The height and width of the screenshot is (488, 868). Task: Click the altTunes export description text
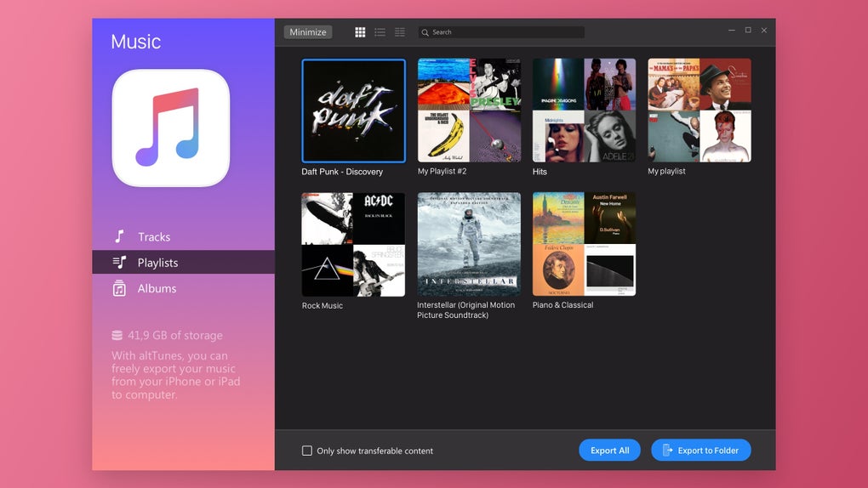pos(176,375)
